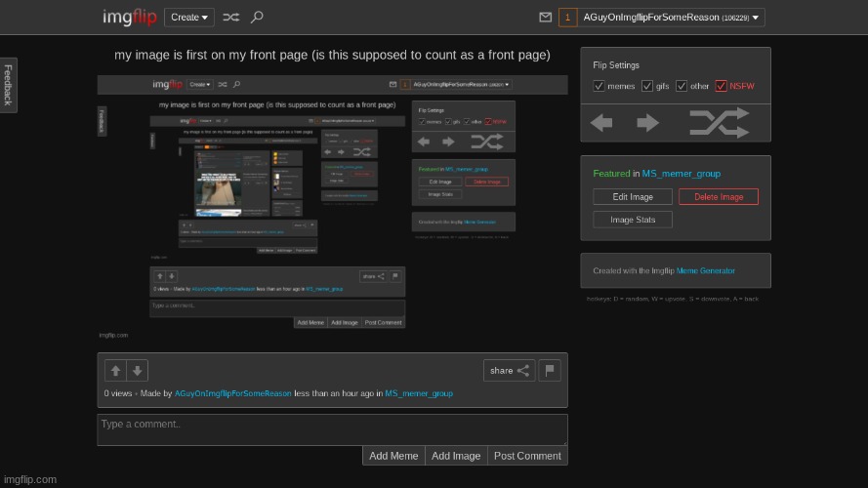Expand the AGuyOnImgflipForSomeReason account dropdown

[x=671, y=18]
